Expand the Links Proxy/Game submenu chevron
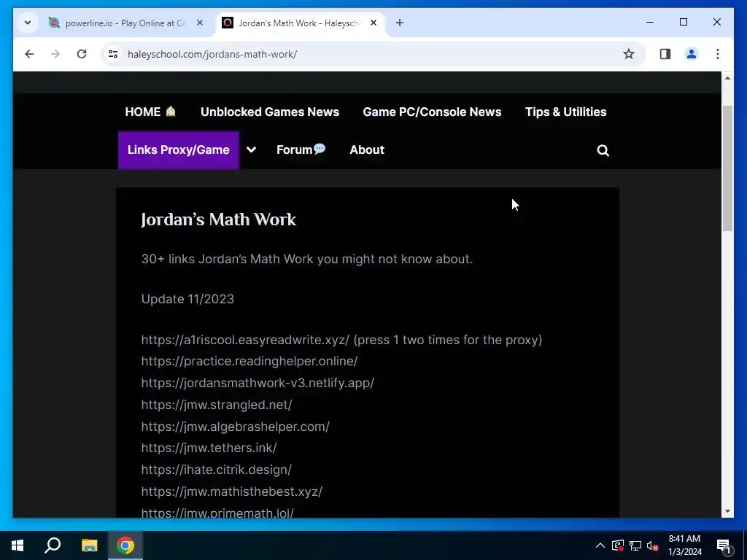Screen dimensions: 747x560 pos(251,150)
